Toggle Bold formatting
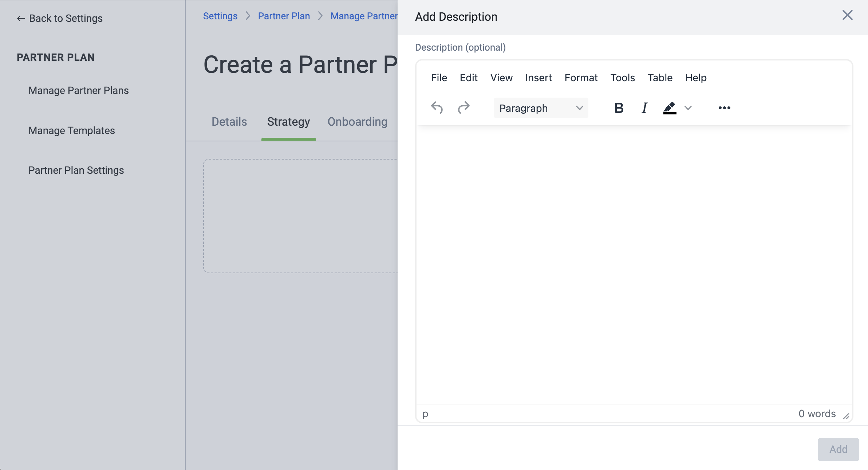The image size is (868, 470). 619,108
